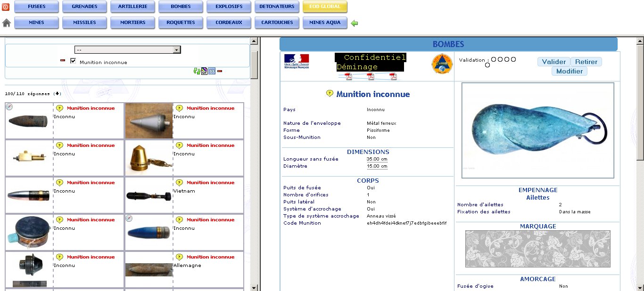Click the red minus icon beside double-chevron
Viewport: 644px width, 291px height.
220,71
